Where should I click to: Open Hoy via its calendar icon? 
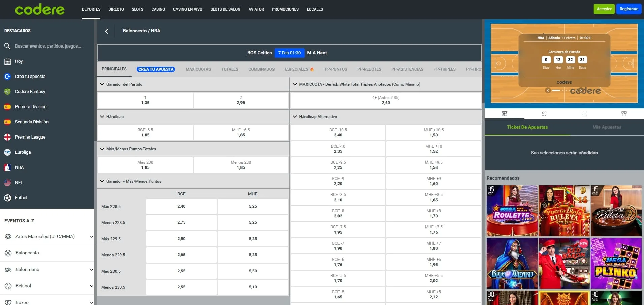coord(7,61)
